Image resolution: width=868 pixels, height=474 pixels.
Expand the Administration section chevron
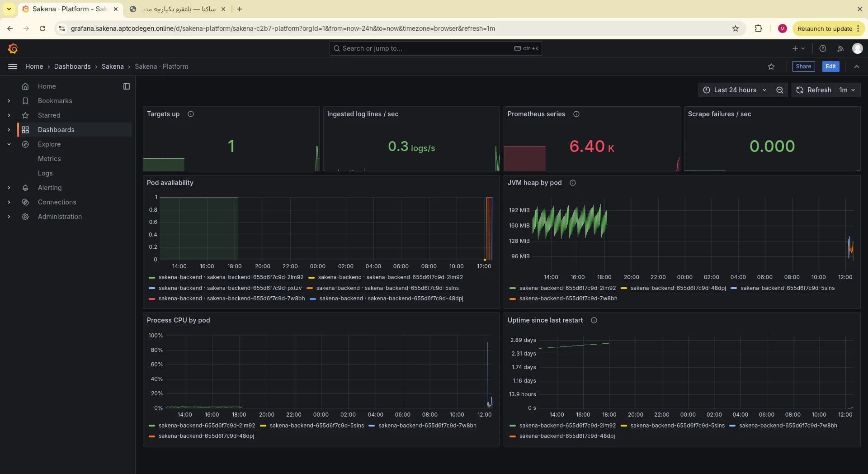click(9, 217)
